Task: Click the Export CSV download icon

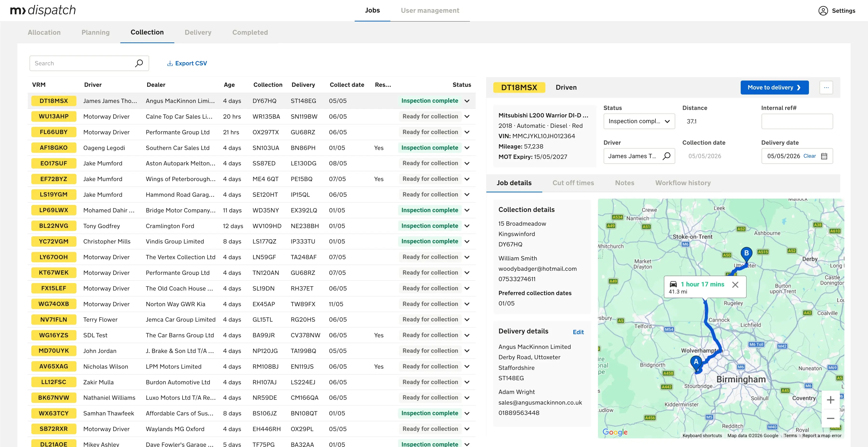Action: 170,63
